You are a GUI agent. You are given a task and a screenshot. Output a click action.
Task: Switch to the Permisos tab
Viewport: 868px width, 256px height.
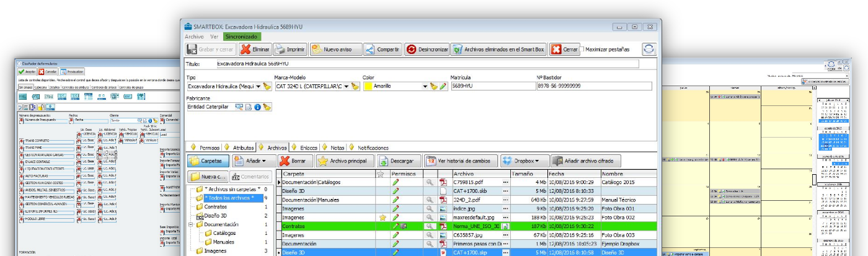click(209, 148)
